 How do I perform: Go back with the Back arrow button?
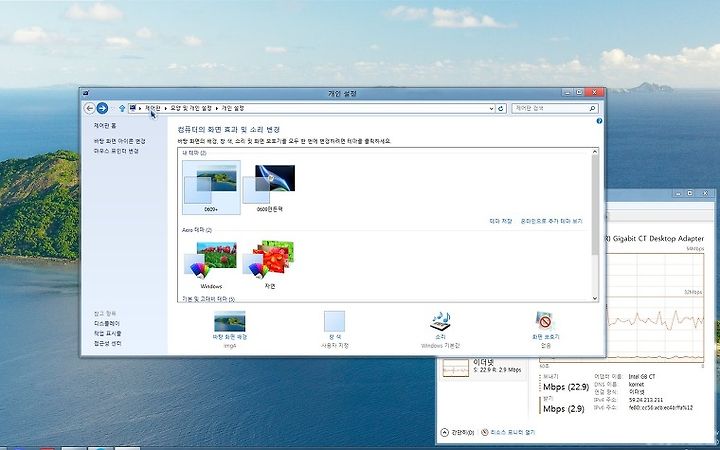coord(90,108)
